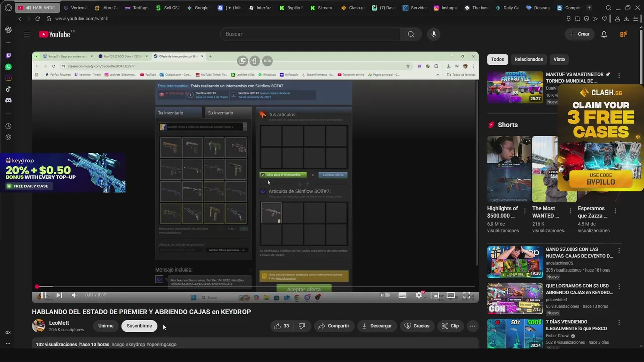Open browser history clock icon in sidebar

point(8,126)
